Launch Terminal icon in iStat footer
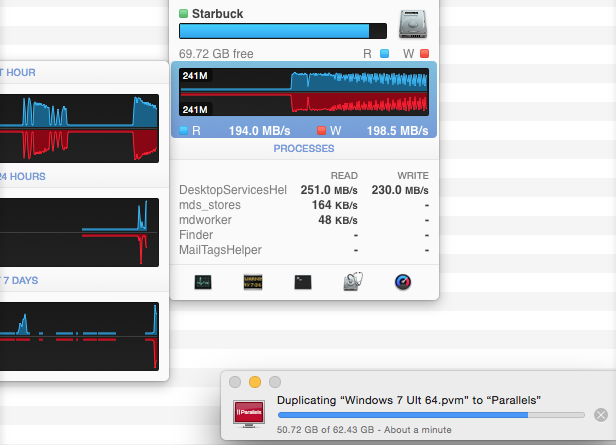The image size is (616, 445). (x=303, y=282)
